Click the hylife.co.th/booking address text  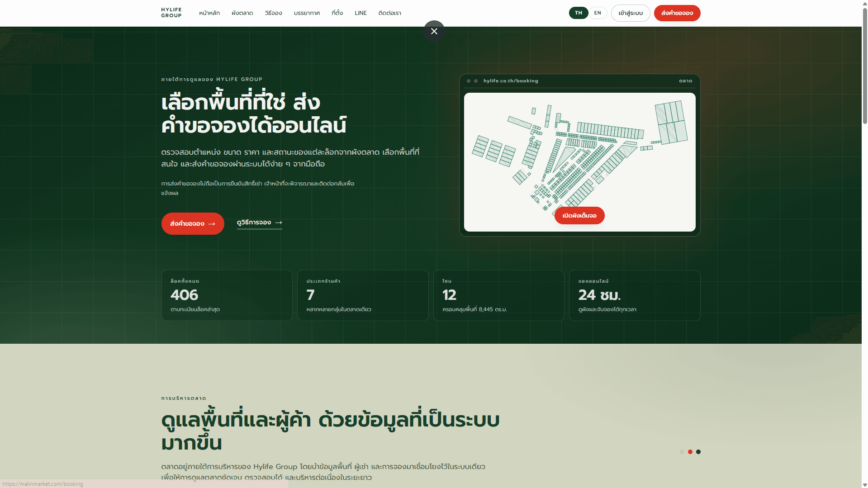click(x=511, y=81)
